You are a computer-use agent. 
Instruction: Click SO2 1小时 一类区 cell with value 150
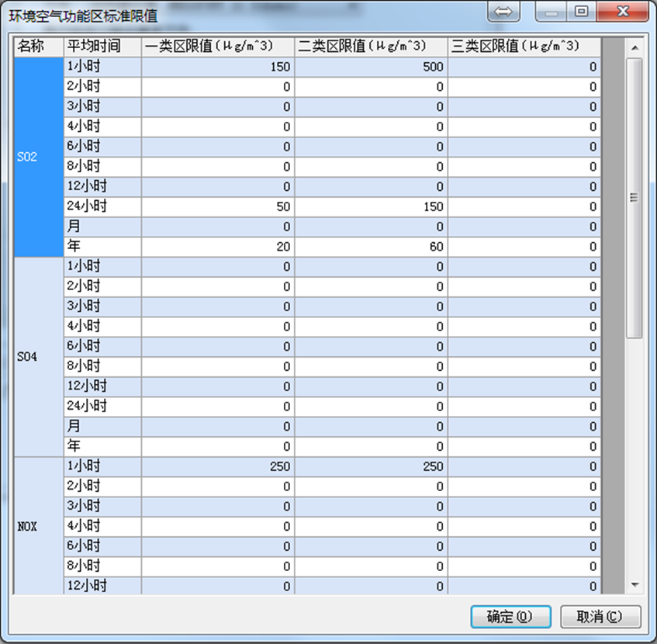pyautogui.click(x=218, y=67)
